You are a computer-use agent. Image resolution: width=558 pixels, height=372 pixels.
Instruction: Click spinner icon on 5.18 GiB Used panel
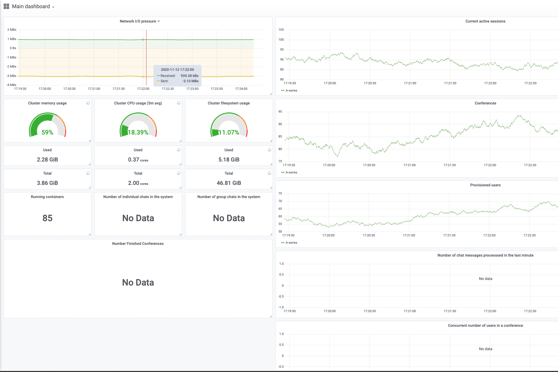[x=269, y=150]
